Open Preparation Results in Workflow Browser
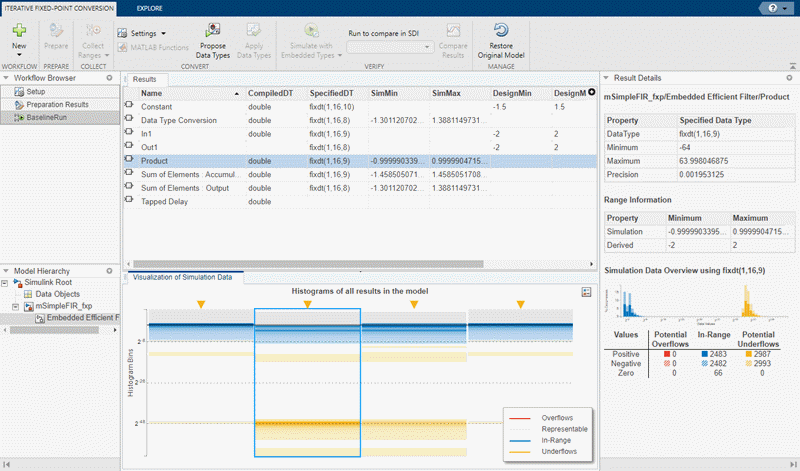 [x=57, y=104]
